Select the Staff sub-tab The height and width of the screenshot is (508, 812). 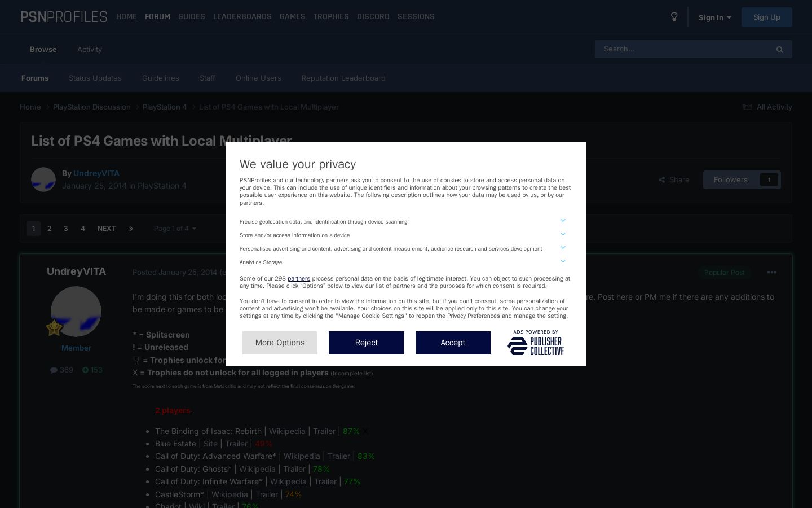[x=208, y=78]
